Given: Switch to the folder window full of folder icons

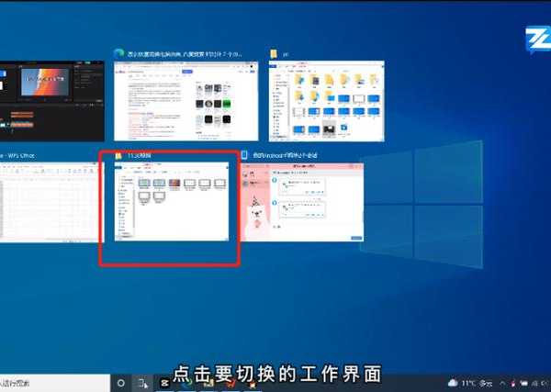Looking at the screenshot, I should coord(326,101).
